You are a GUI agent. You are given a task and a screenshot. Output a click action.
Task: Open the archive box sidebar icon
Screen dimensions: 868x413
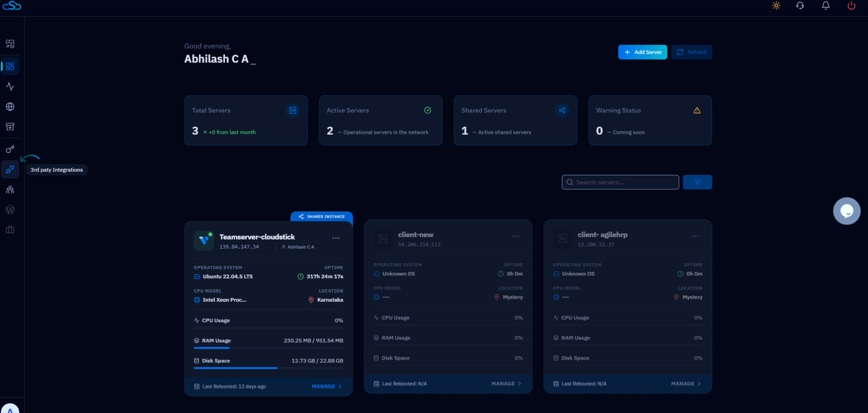10,127
